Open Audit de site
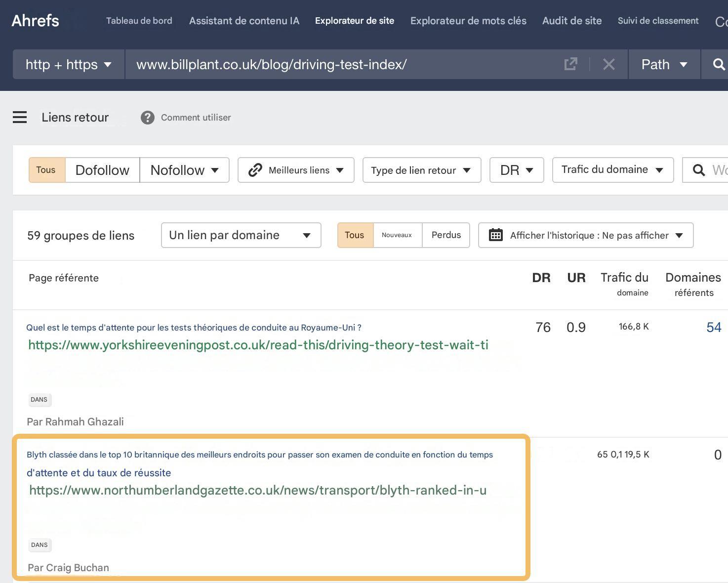 [x=572, y=21]
